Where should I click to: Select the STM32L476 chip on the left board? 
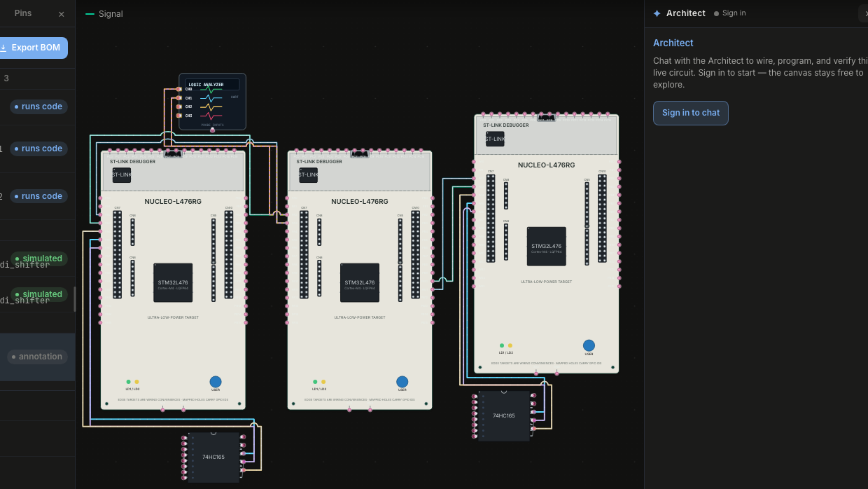tap(173, 282)
